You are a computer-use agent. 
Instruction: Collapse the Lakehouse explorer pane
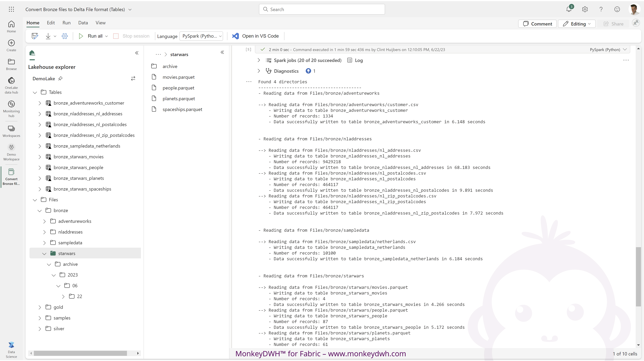[x=137, y=53]
